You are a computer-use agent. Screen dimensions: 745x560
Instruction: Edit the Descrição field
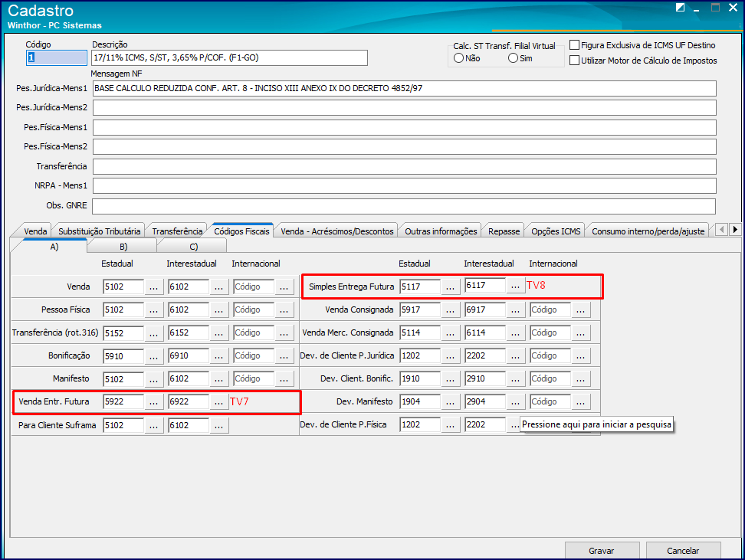pos(229,58)
